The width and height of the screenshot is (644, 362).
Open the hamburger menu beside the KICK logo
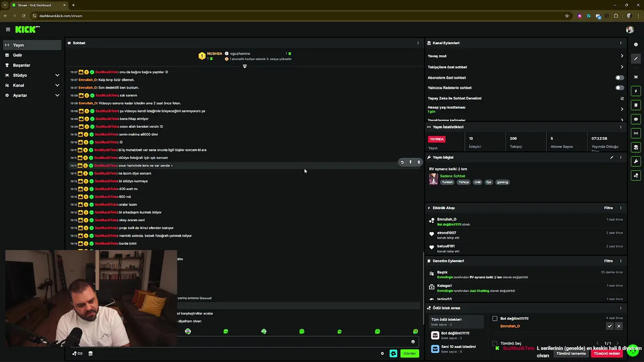point(8,30)
